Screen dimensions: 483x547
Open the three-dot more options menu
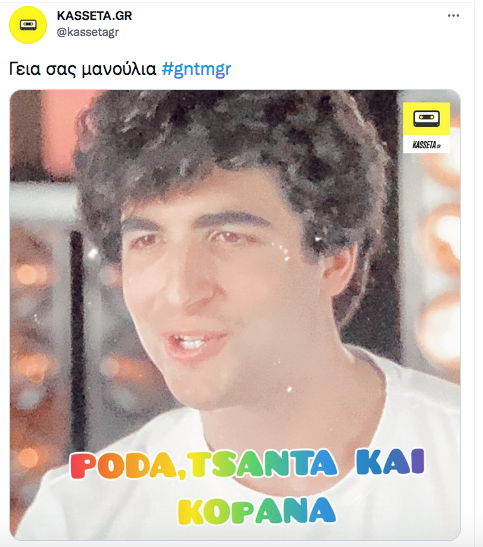pos(453,16)
